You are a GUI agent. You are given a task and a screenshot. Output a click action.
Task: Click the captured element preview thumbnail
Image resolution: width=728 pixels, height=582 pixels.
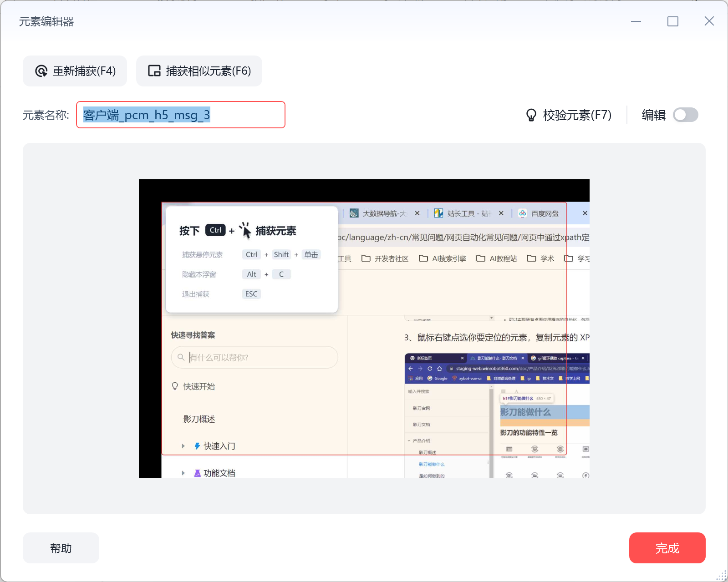pyautogui.click(x=364, y=329)
